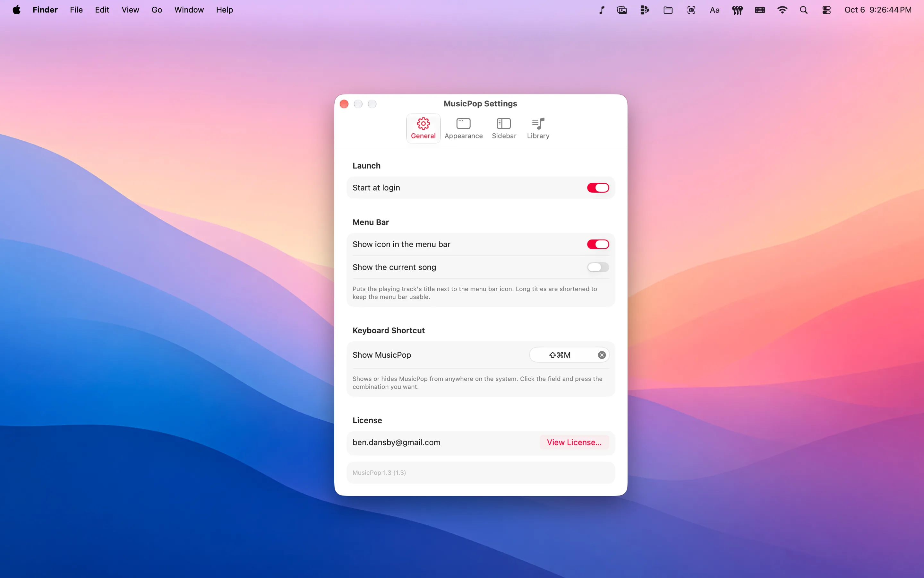
Task: Open Spotlight search in menu bar
Action: 804,10
